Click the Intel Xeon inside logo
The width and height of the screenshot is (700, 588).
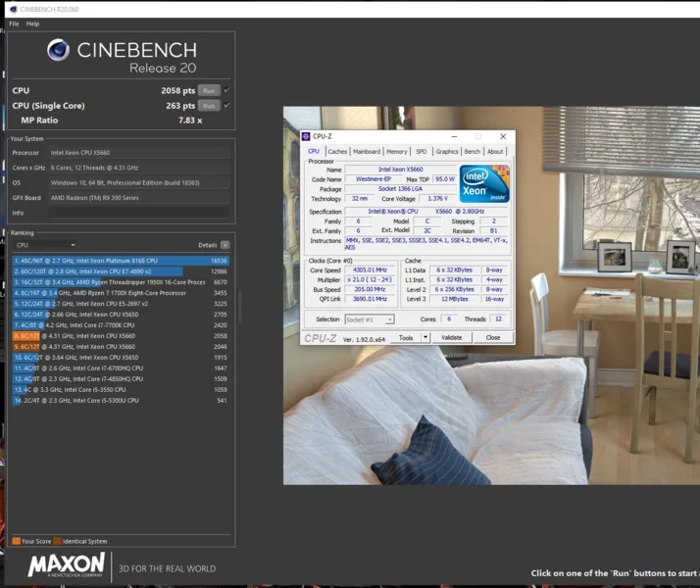pos(484,184)
